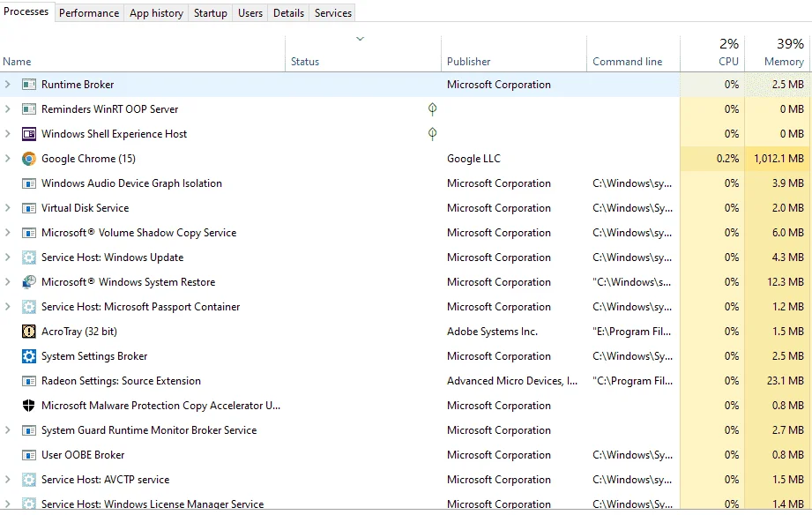Select the System Settings Broker row name
The image size is (812, 515).
[94, 356]
